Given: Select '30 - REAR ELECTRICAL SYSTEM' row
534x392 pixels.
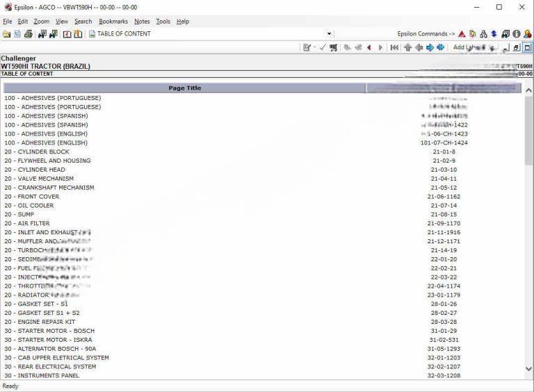Looking at the screenshot, I should (x=262, y=366).
